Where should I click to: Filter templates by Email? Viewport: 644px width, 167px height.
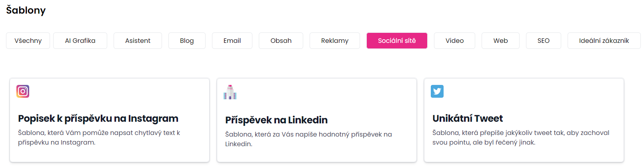click(232, 40)
